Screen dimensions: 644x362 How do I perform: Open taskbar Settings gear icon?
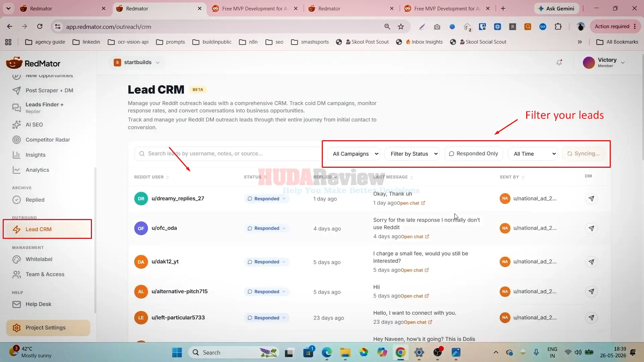[x=419, y=353]
